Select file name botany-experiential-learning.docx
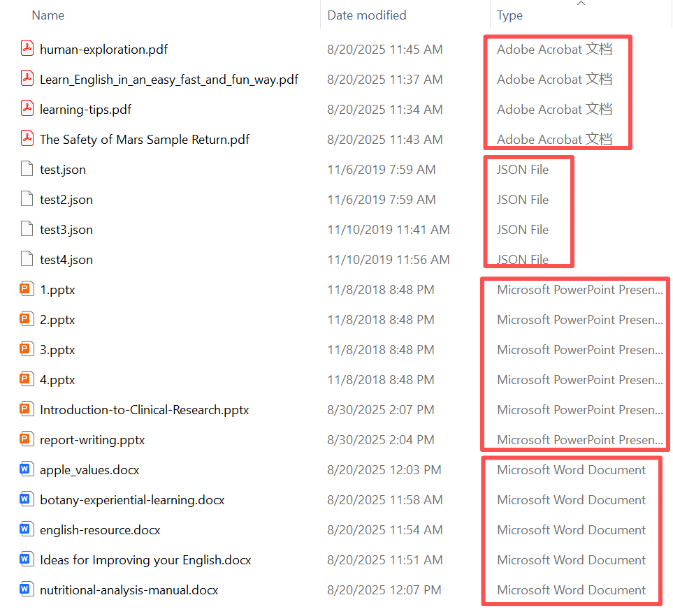Viewport: 673px width, 616px height. tap(132, 500)
